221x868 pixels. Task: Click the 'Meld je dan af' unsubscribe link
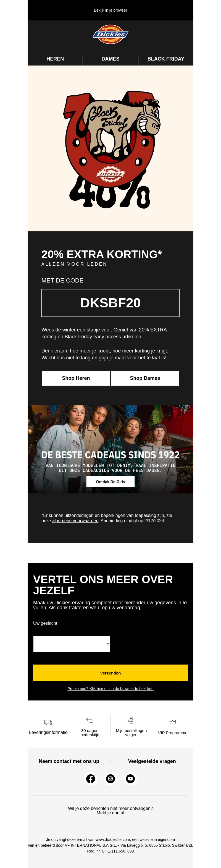coord(110,813)
